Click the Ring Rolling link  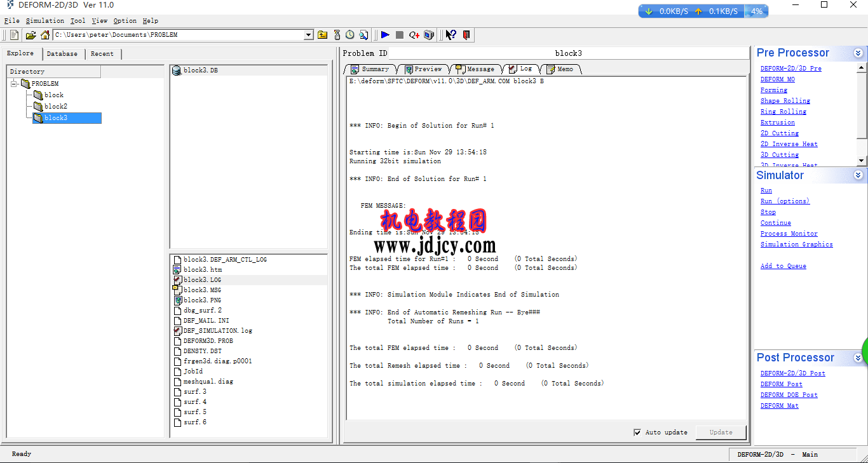(x=783, y=112)
